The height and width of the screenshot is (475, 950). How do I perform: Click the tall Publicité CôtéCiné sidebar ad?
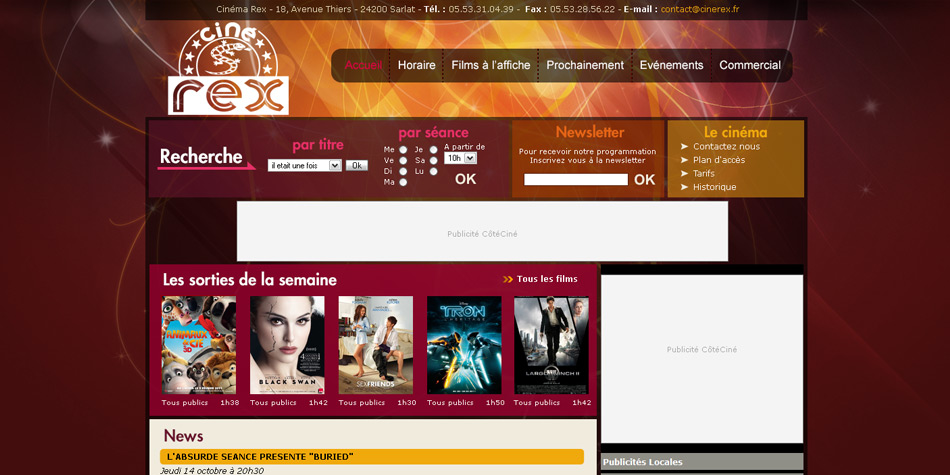point(702,359)
